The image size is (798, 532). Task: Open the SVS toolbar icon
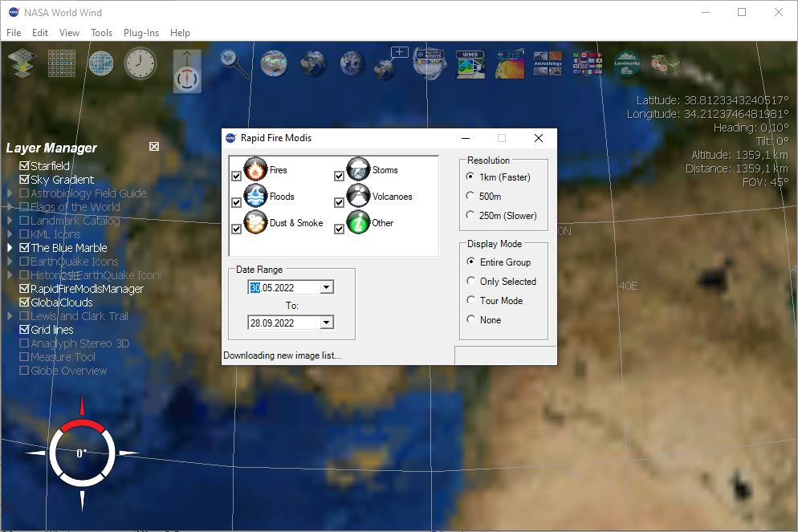tap(510, 64)
